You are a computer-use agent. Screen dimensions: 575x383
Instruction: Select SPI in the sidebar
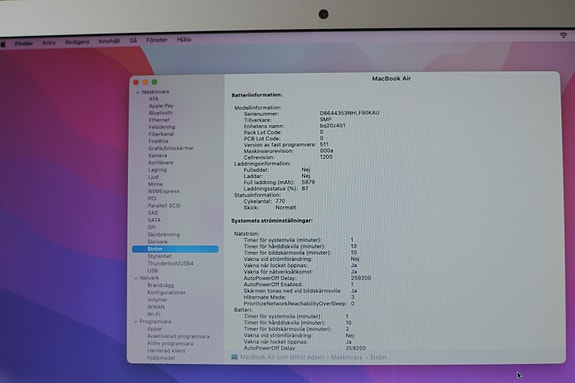pos(152,227)
